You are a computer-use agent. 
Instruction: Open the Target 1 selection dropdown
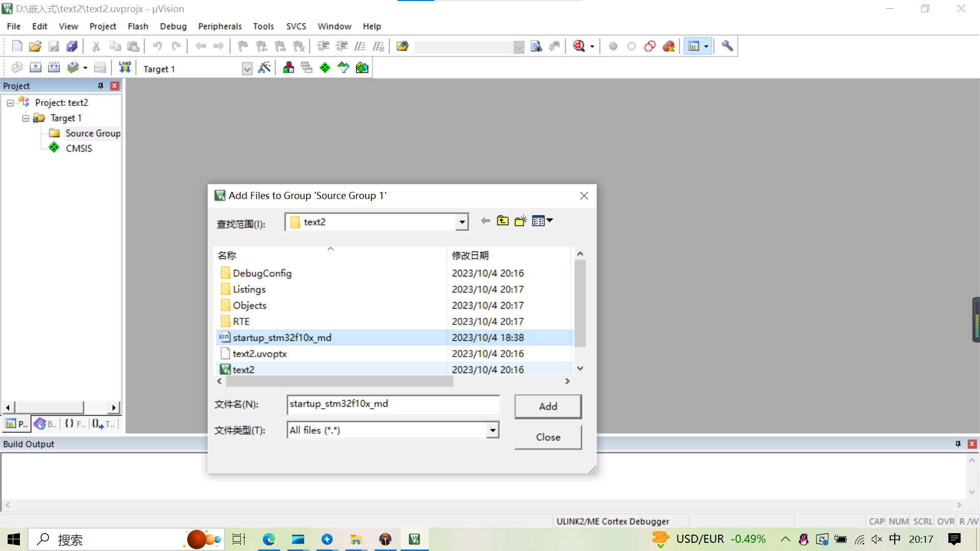[247, 69]
